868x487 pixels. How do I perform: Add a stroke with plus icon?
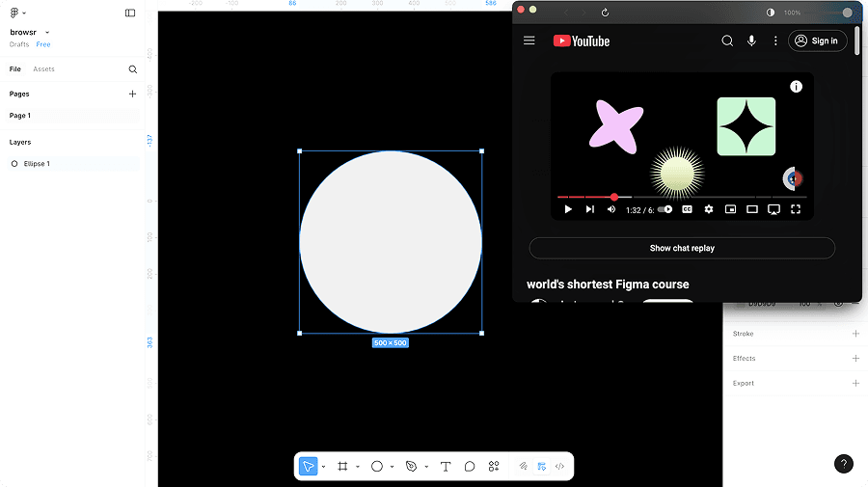pyautogui.click(x=855, y=334)
